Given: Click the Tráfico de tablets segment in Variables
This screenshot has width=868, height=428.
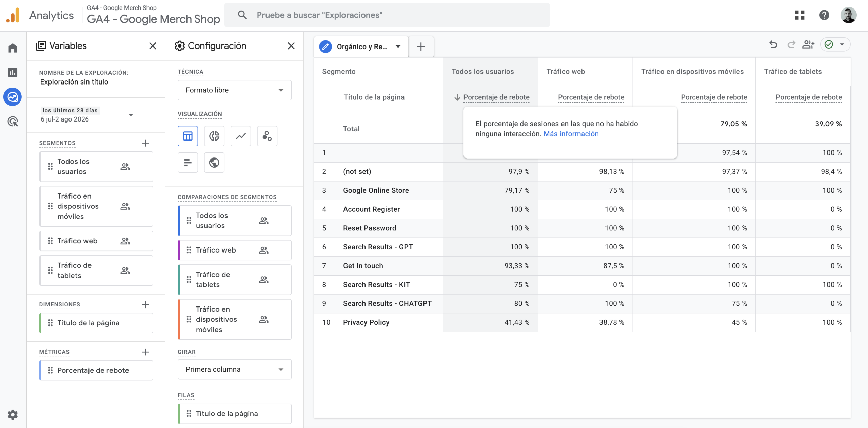Looking at the screenshot, I should click(96, 271).
